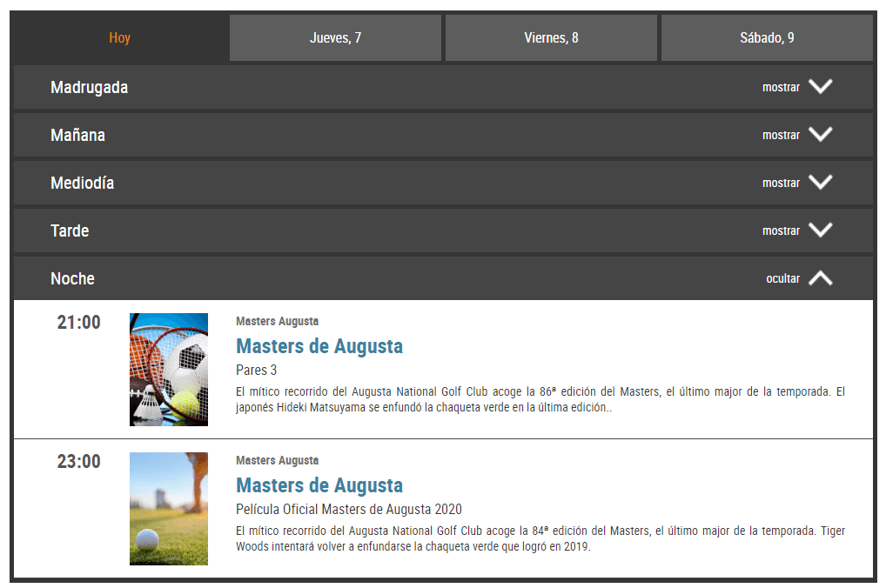Click the 21:00 time label
The width and height of the screenshot is (886, 588).
tap(78, 322)
